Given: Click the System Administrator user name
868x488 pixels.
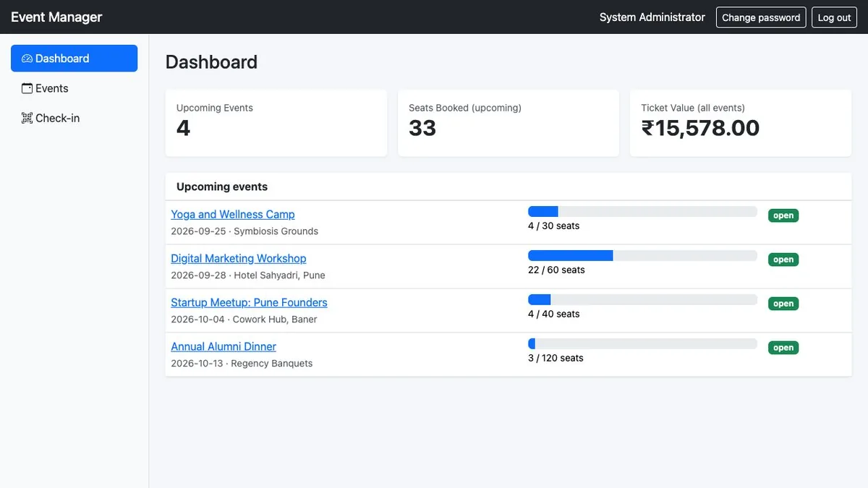Looking at the screenshot, I should point(652,17).
